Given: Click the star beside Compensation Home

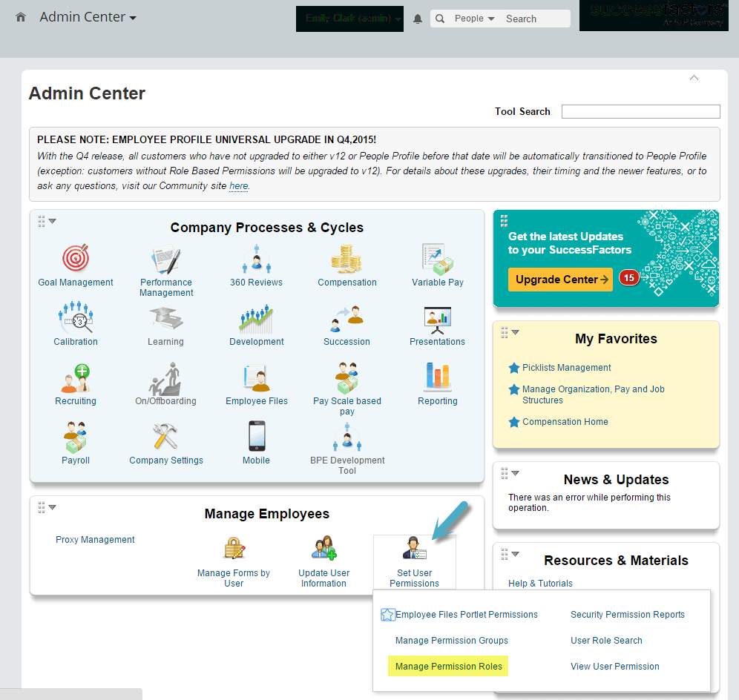Looking at the screenshot, I should click(514, 422).
